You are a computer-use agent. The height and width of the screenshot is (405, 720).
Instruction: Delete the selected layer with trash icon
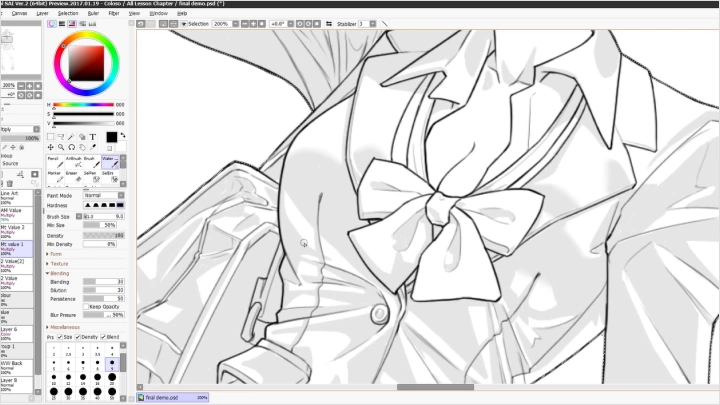tap(10, 183)
